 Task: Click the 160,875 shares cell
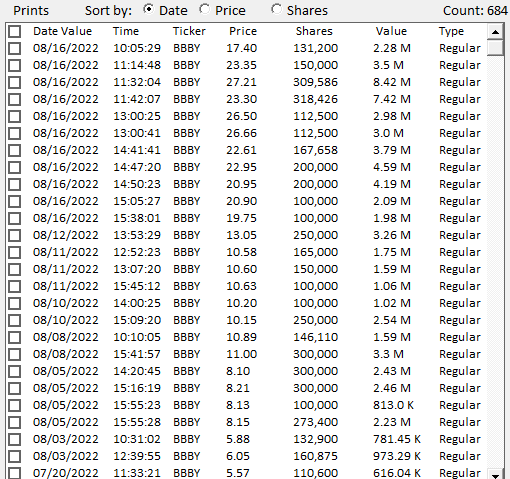pyautogui.click(x=315, y=456)
